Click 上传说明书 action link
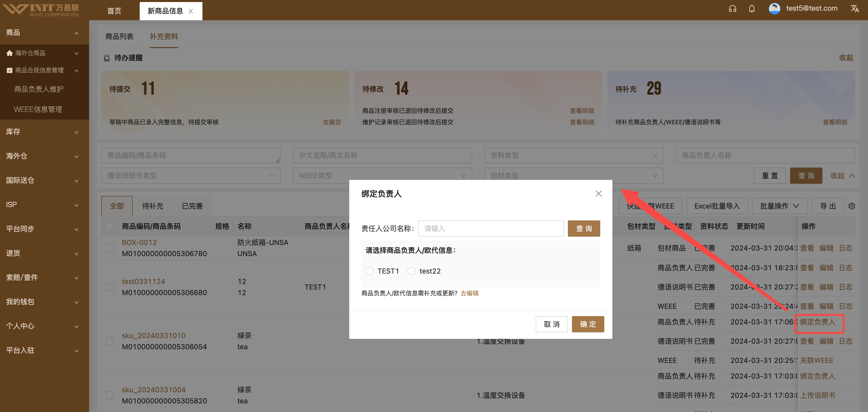Screen dimensions: 868x412 [817, 395]
